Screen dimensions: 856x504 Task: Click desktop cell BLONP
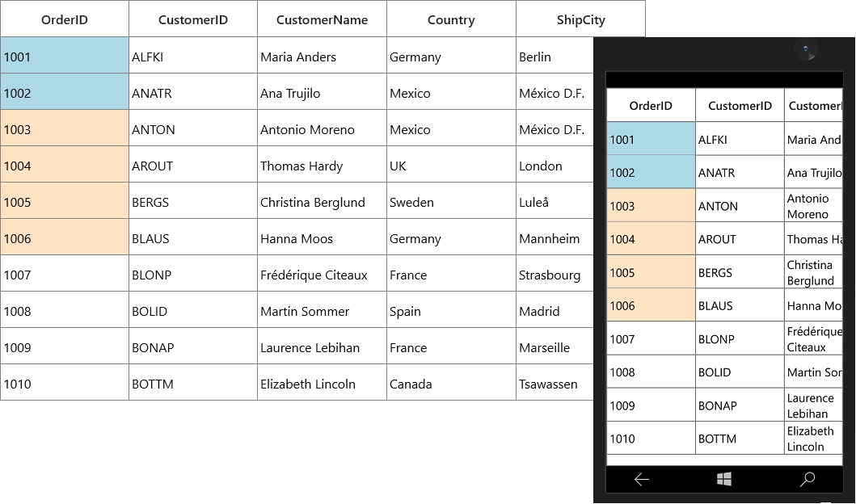coord(193,274)
